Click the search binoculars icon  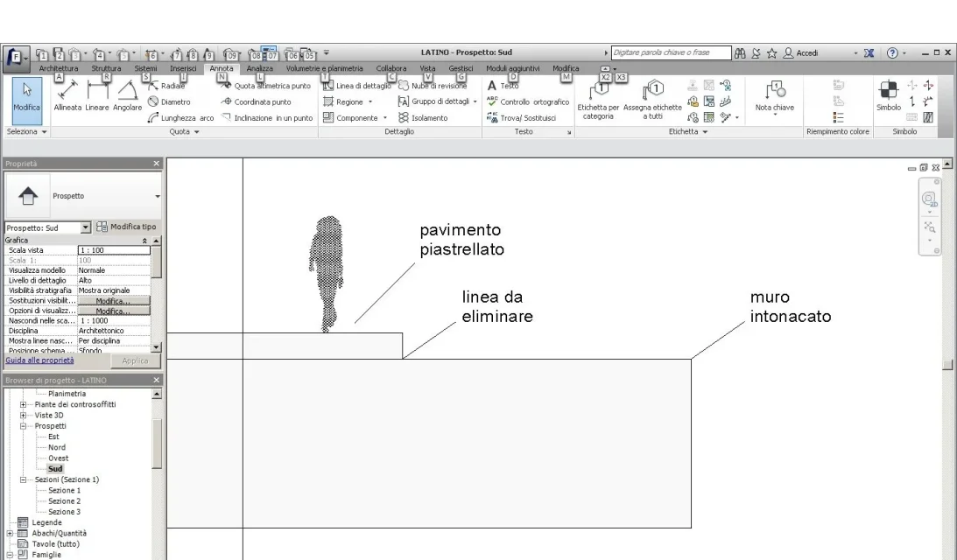[x=740, y=53]
